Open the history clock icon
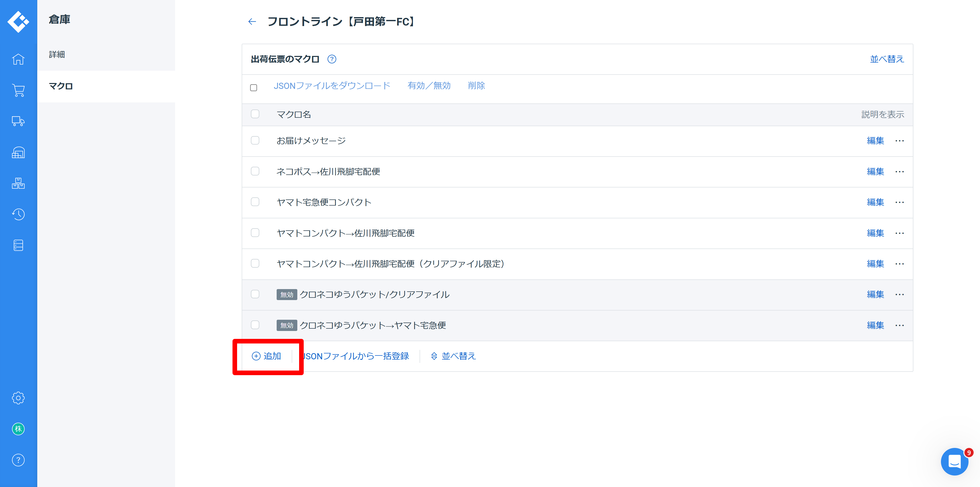The height and width of the screenshot is (487, 980). point(18,214)
